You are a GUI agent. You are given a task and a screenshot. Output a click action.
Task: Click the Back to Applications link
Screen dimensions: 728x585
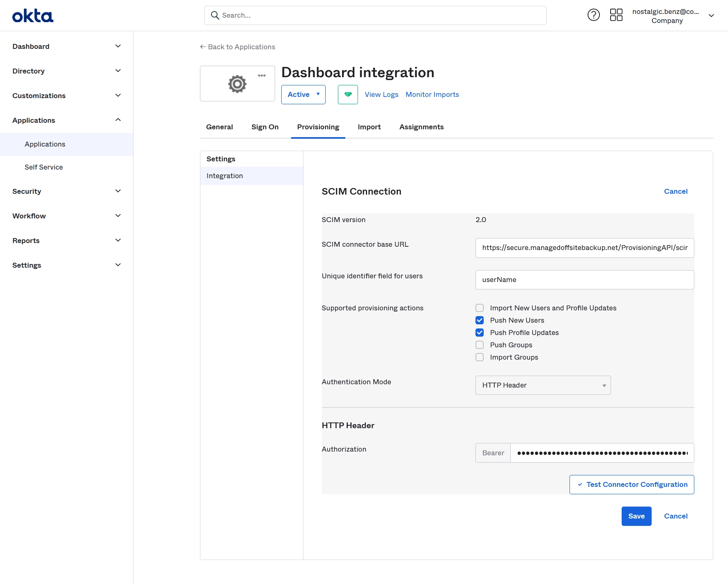tap(237, 47)
